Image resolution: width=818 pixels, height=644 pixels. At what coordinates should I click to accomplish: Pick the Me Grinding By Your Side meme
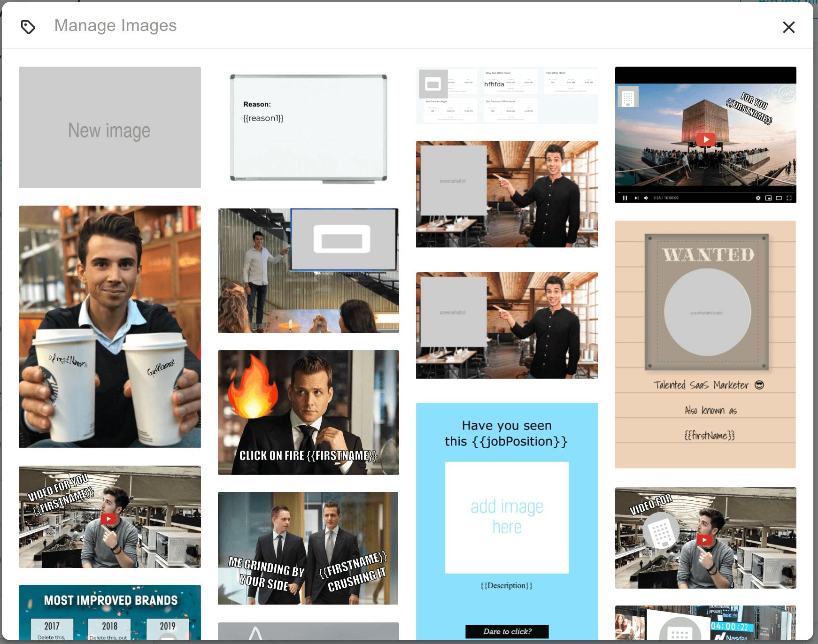[308, 548]
